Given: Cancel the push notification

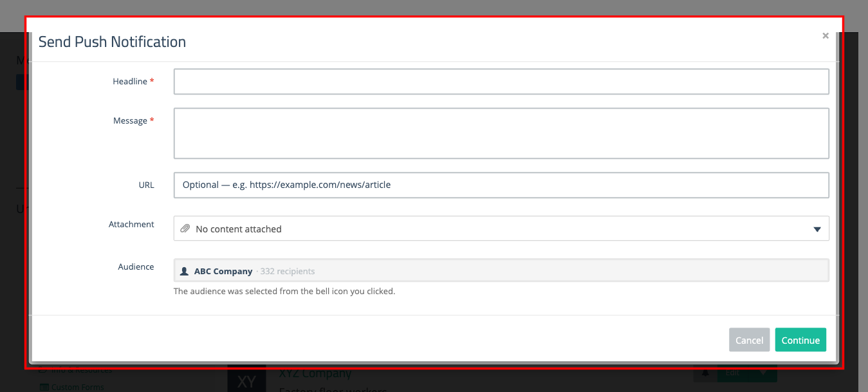Looking at the screenshot, I should click(749, 340).
